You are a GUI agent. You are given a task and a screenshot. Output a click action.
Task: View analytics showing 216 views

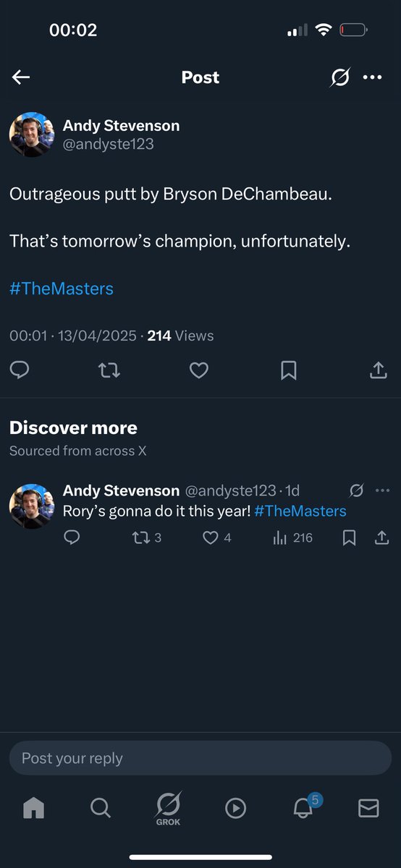tap(292, 537)
